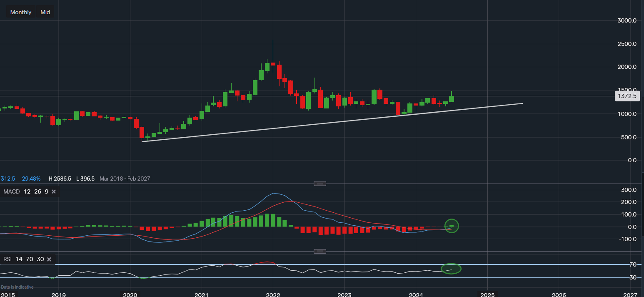Remove the RSI indicator with its X icon
The width and height of the screenshot is (644, 297).
49,259
